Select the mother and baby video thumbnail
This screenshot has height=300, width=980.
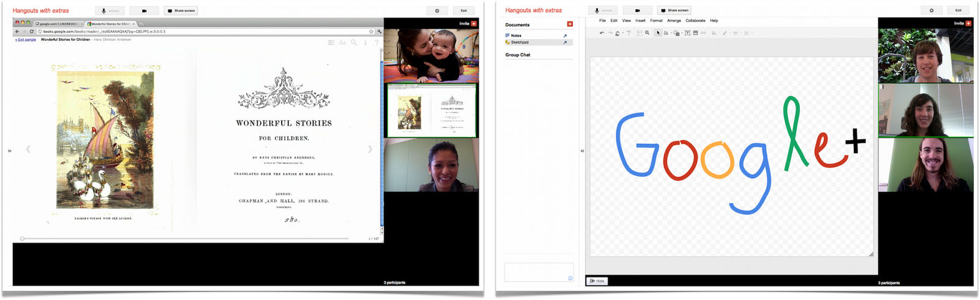tap(431, 55)
